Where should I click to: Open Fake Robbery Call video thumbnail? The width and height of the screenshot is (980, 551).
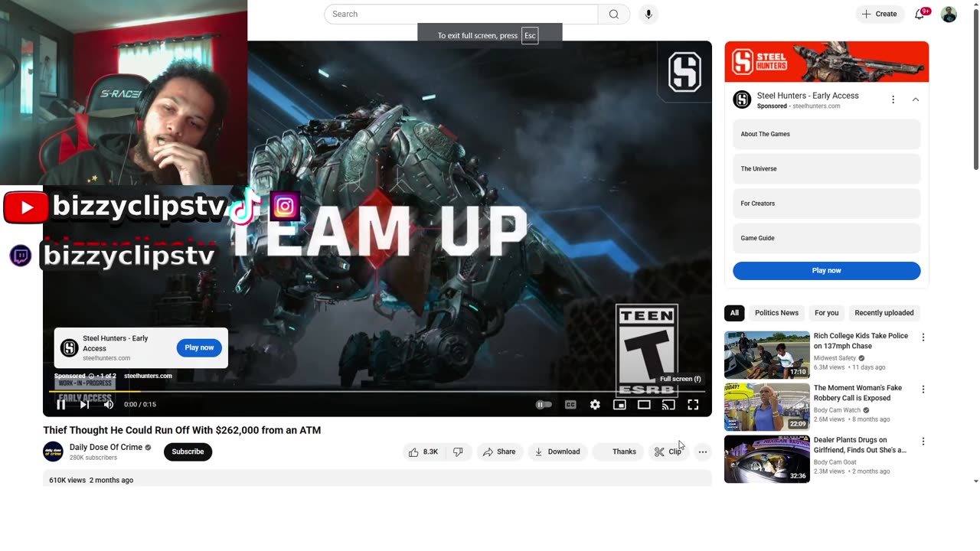(x=767, y=407)
